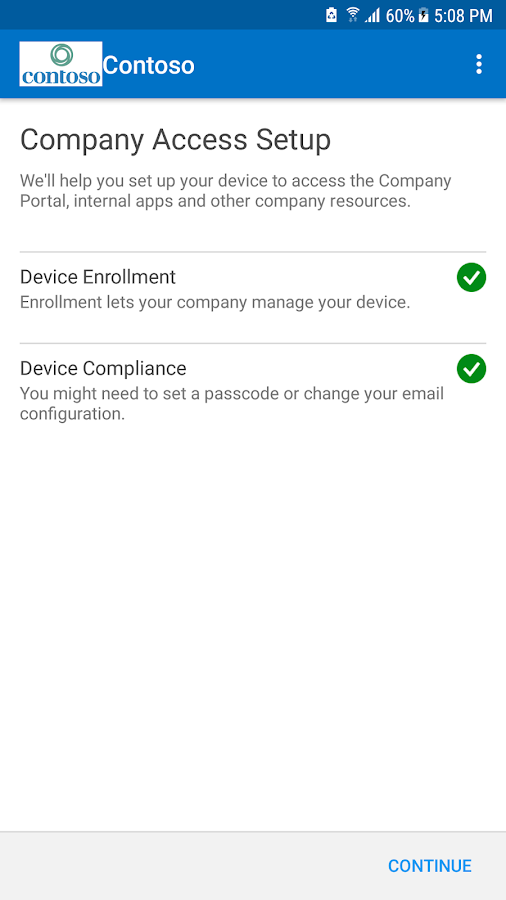Click the Device Enrollment green checkmark
This screenshot has height=900, width=506.
[472, 278]
